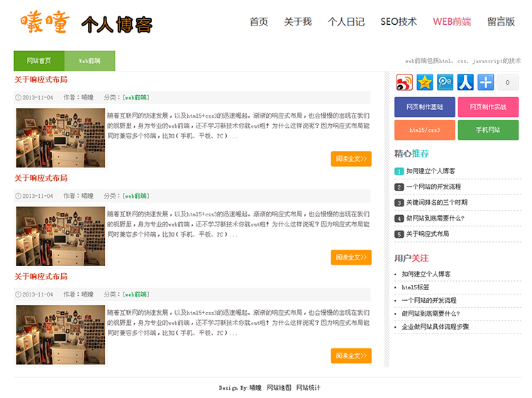Screen dimensions: 532x398
Task: Click 网站地图 link in footer
Action: (x=279, y=388)
